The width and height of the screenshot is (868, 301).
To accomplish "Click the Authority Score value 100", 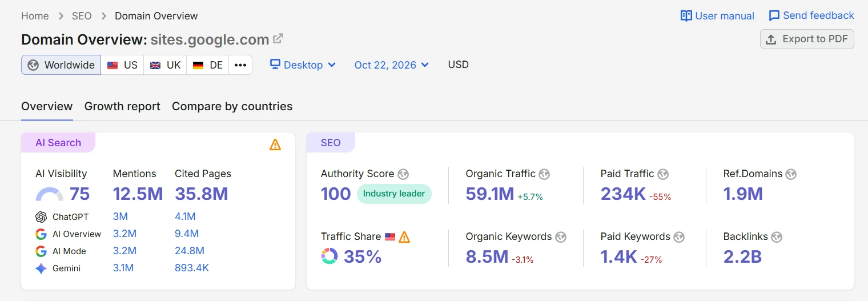I will (336, 194).
